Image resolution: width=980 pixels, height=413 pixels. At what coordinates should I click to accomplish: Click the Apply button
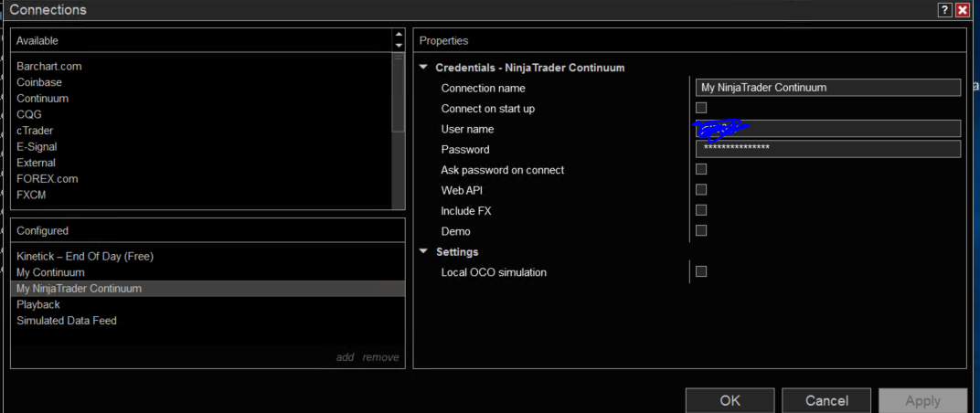click(x=923, y=400)
